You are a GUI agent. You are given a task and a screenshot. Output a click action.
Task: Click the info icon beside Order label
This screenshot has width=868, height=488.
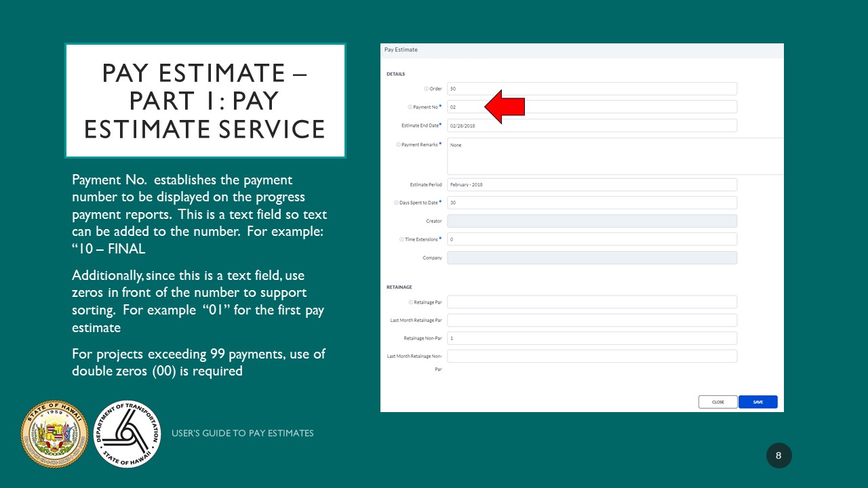[427, 89]
